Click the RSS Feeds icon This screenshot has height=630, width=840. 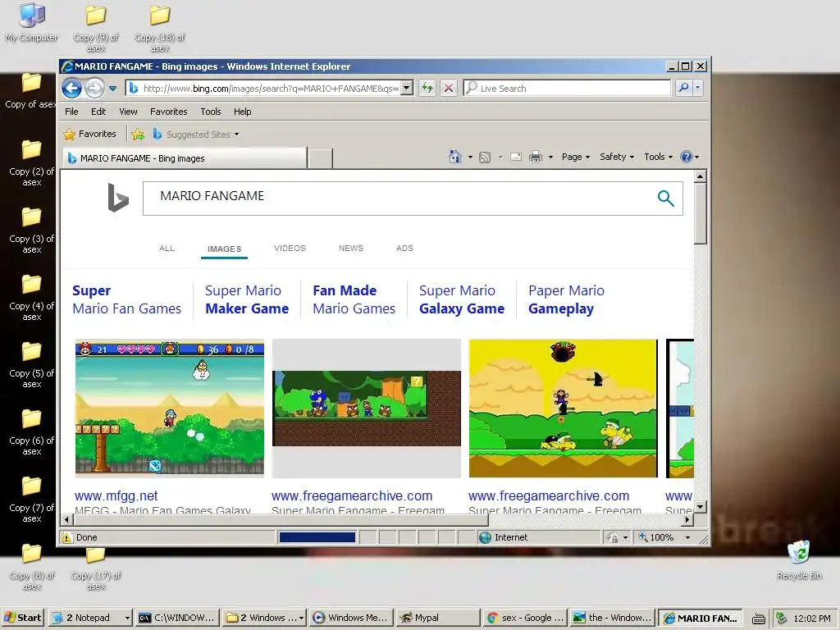[x=485, y=157]
